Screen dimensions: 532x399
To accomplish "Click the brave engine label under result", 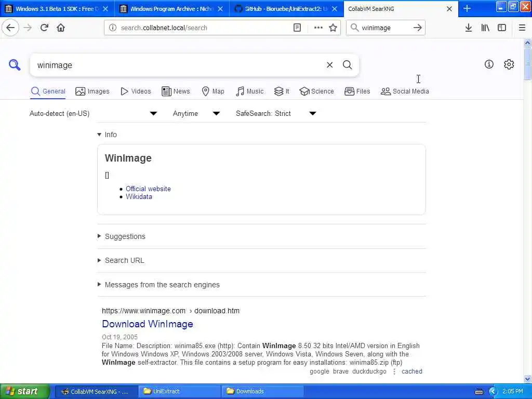I will pyautogui.click(x=341, y=371).
